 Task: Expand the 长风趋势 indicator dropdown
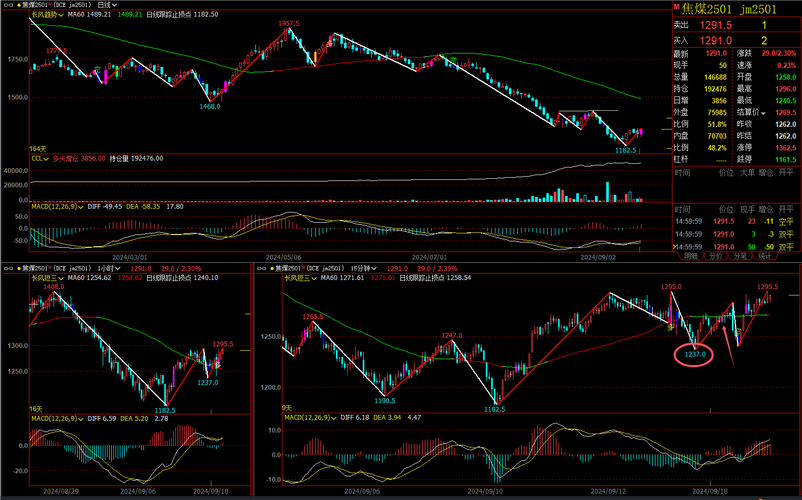(x=47, y=16)
